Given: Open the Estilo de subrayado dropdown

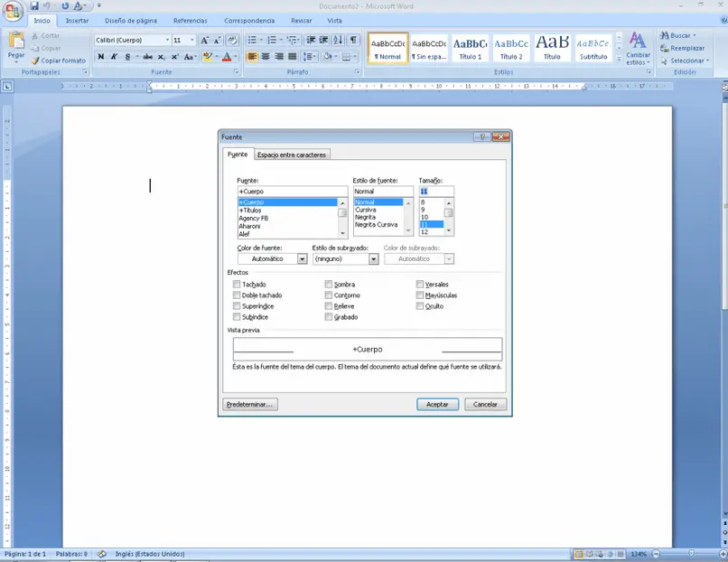Looking at the screenshot, I should coord(373,258).
